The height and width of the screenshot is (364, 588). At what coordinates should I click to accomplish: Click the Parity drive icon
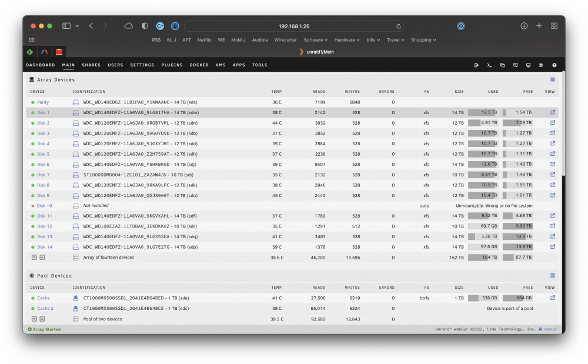(x=75, y=102)
